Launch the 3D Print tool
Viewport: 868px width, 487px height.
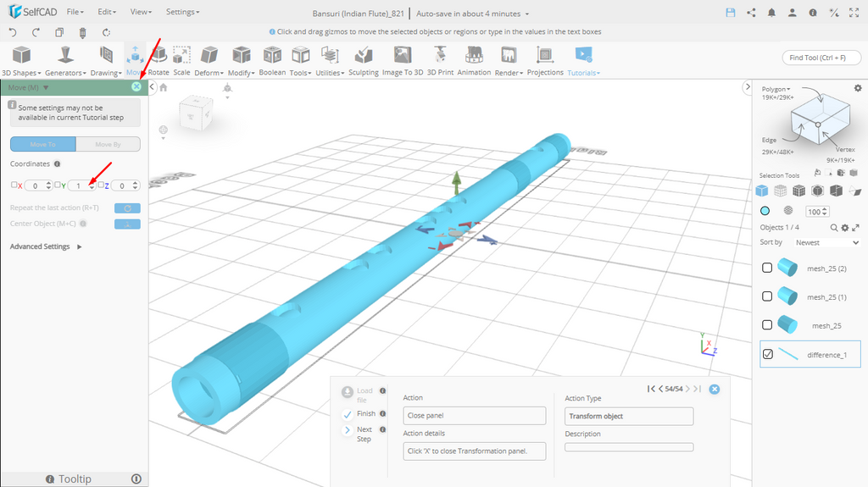click(440, 60)
